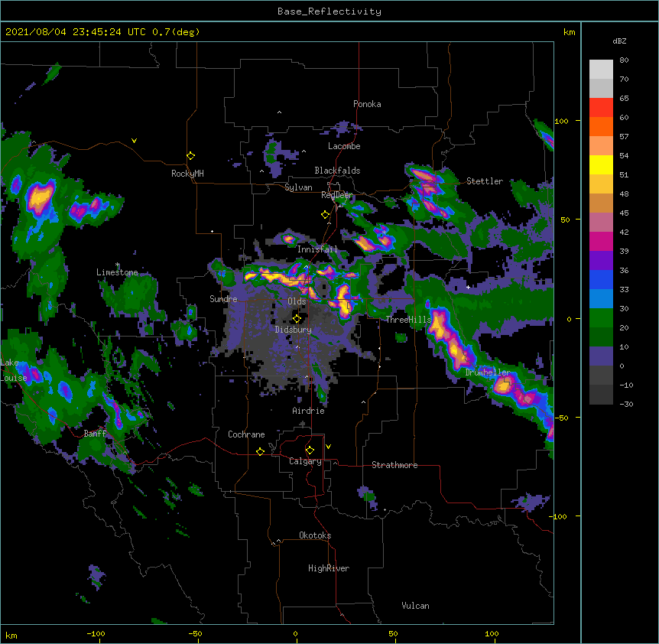Select the yellow diamond marker beside Cochrane
The height and width of the screenshot is (644, 659).
[260, 451]
